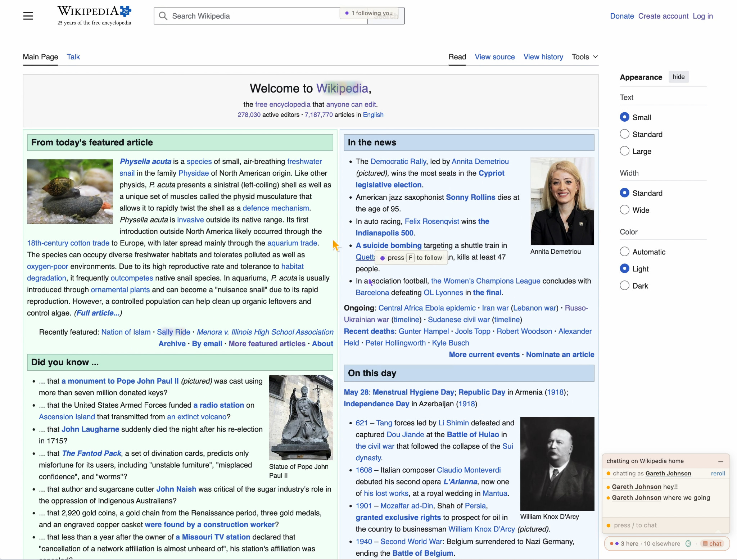Image resolution: width=737 pixels, height=560 pixels.
Task: Hide the Appearance panel
Action: point(678,77)
